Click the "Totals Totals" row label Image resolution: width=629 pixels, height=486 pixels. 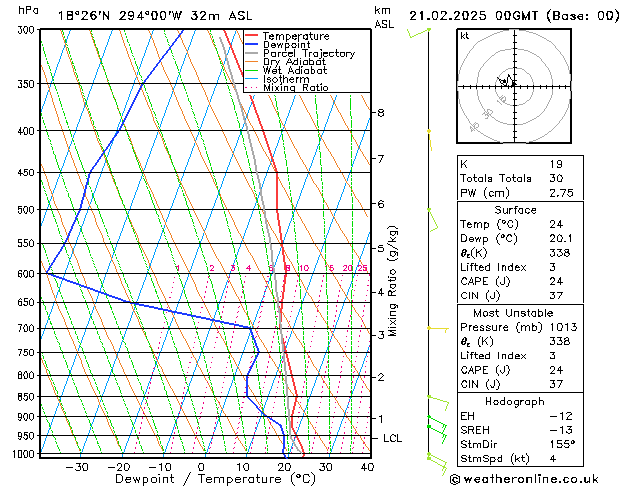click(x=496, y=178)
